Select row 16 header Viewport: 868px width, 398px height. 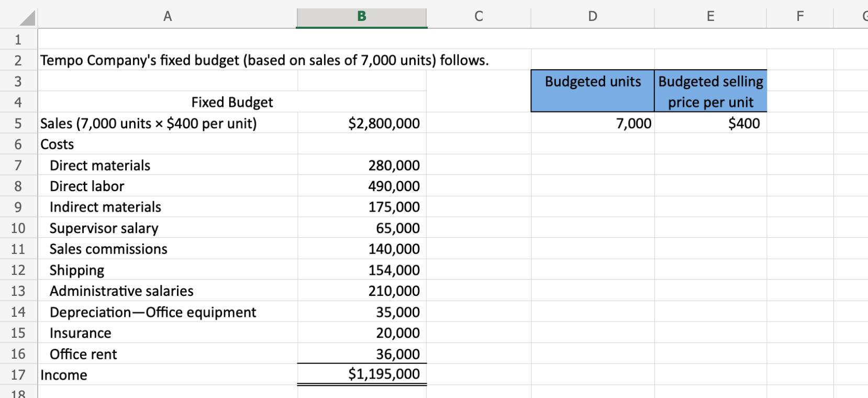point(18,353)
